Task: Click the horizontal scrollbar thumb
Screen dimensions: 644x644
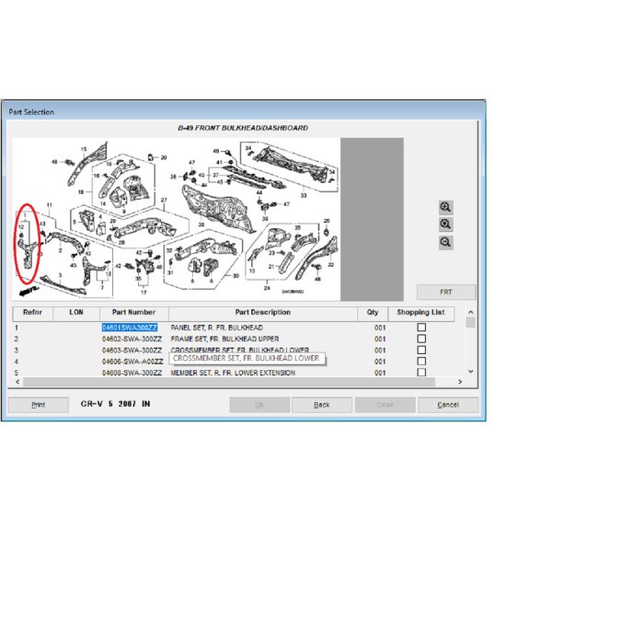Action: [x=229, y=382]
